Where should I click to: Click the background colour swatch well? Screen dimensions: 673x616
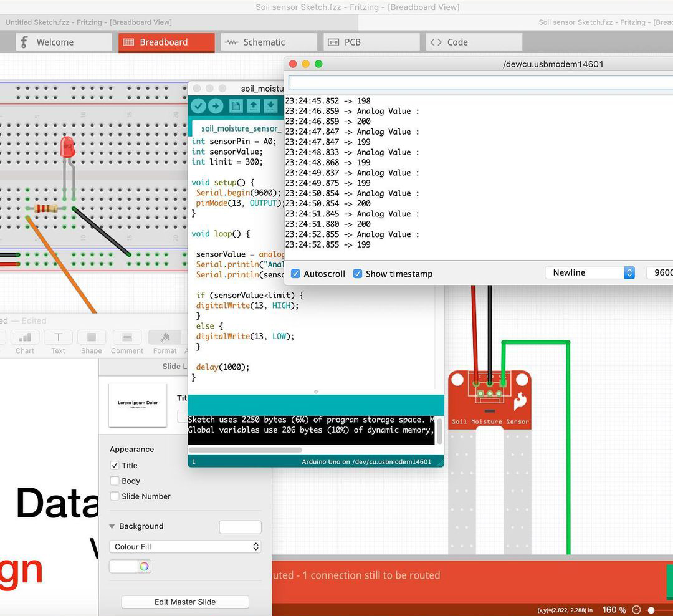click(x=123, y=566)
